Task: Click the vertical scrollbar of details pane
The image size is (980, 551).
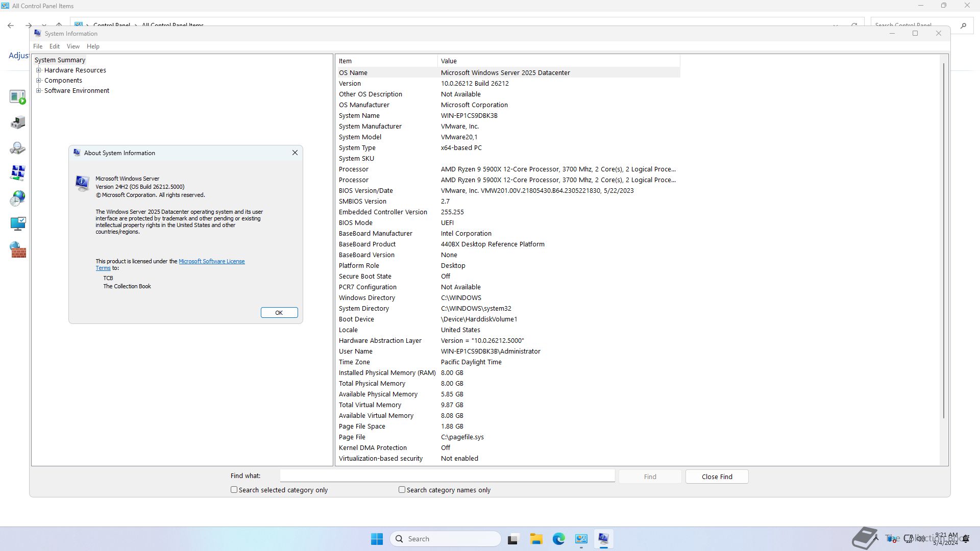Action: [943, 240]
